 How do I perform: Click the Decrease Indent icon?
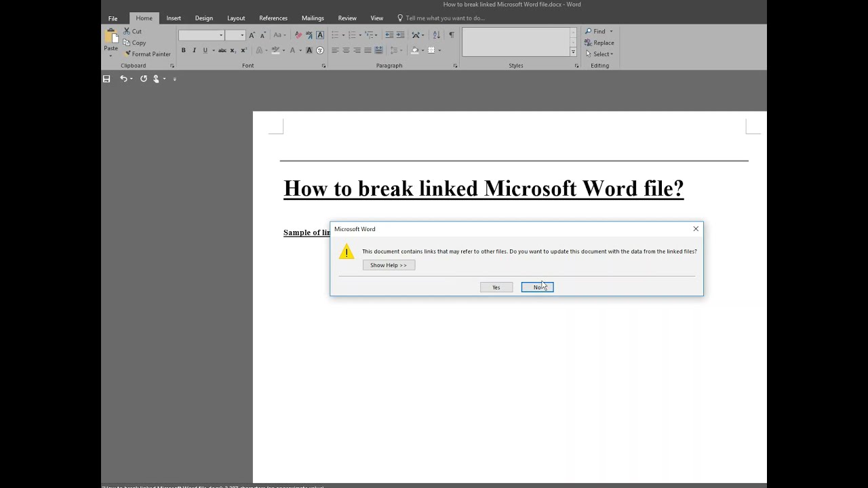(389, 35)
